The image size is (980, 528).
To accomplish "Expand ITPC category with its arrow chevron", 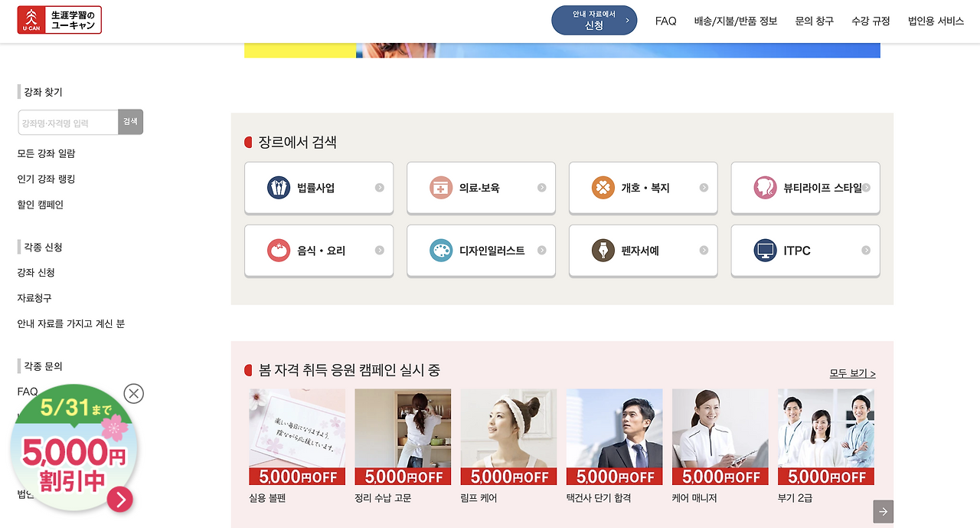I will point(866,251).
